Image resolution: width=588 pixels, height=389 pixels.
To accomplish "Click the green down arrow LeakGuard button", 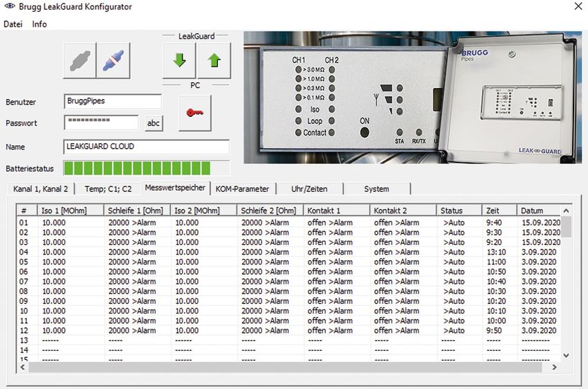I will coord(179,60).
